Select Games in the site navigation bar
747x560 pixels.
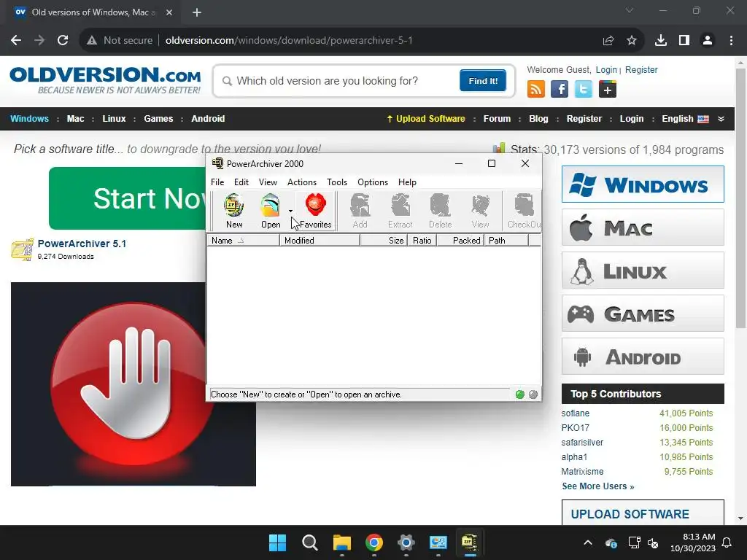click(x=158, y=119)
